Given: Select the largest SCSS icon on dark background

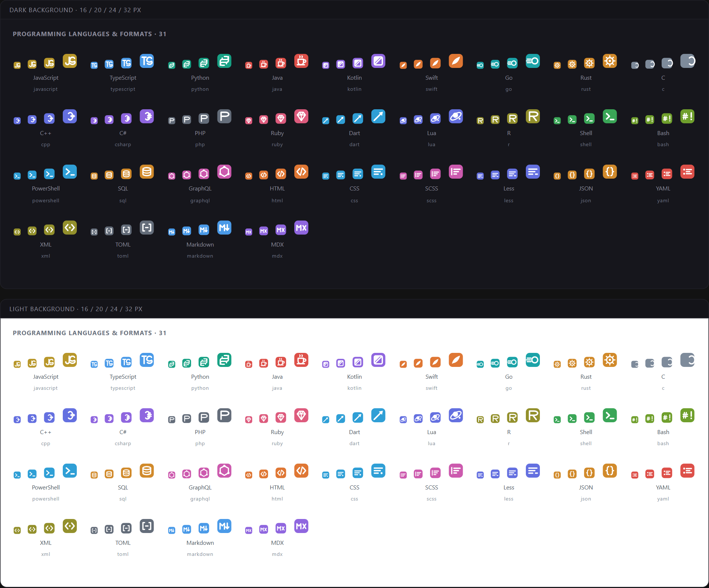Looking at the screenshot, I should click(x=456, y=172).
